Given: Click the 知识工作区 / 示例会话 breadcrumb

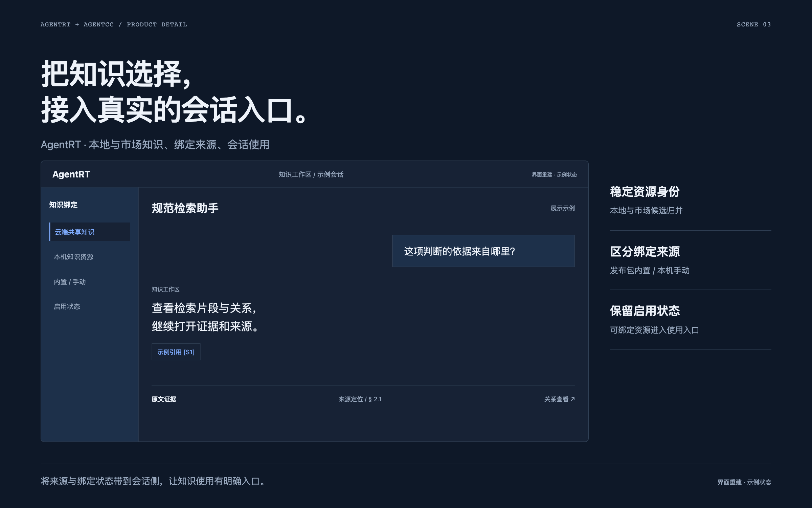Looking at the screenshot, I should tap(311, 174).
